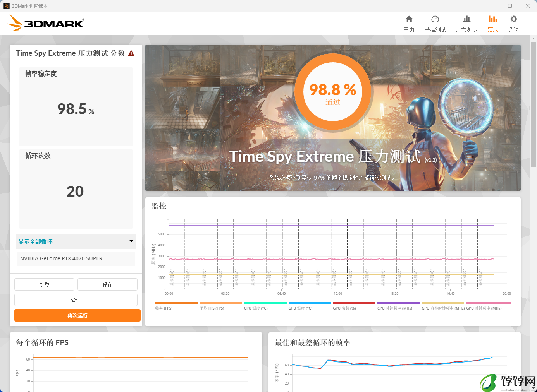Click the 97% requirement note on the banner
Image resolution: width=537 pixels, height=392 pixels.
332,178
